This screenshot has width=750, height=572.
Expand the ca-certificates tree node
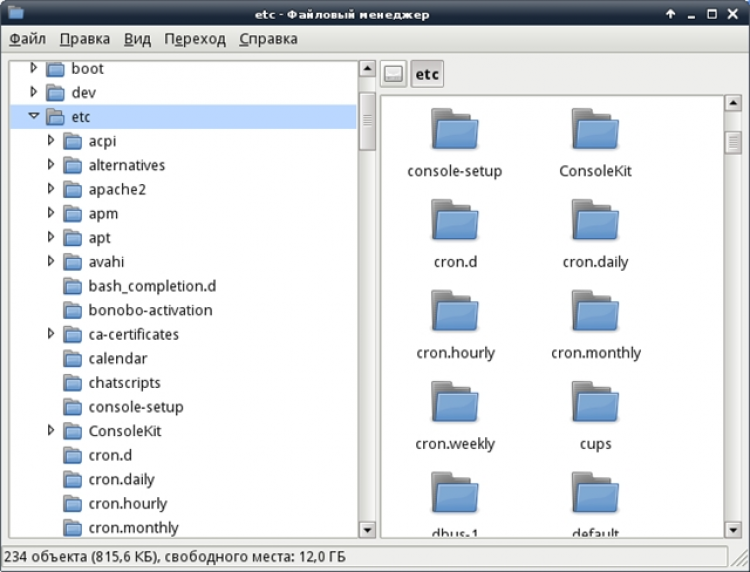pyautogui.click(x=51, y=334)
